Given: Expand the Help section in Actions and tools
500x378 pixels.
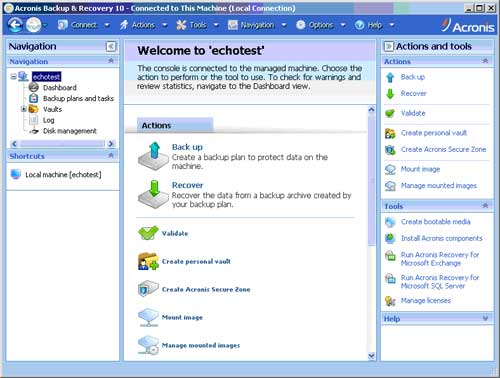Looking at the screenshot, I should (x=485, y=319).
